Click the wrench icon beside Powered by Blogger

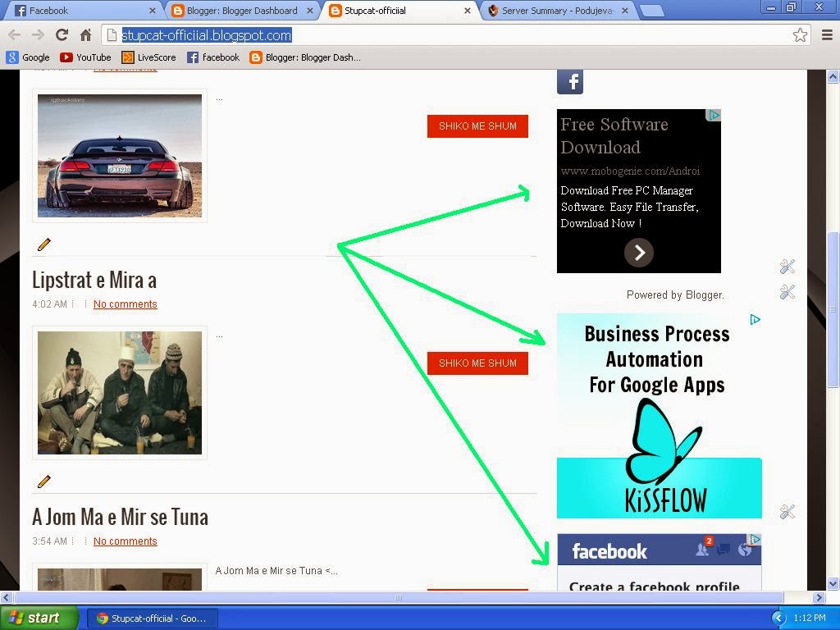point(787,292)
